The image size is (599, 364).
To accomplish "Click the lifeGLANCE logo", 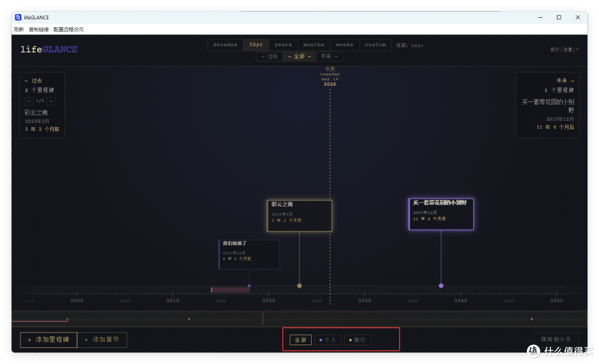I will pyautogui.click(x=49, y=49).
